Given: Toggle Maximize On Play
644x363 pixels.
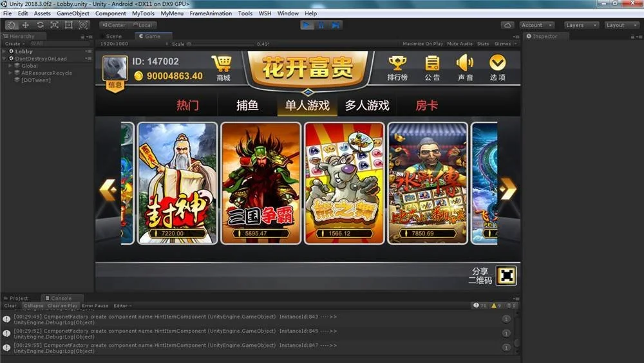Looking at the screenshot, I should [422, 44].
